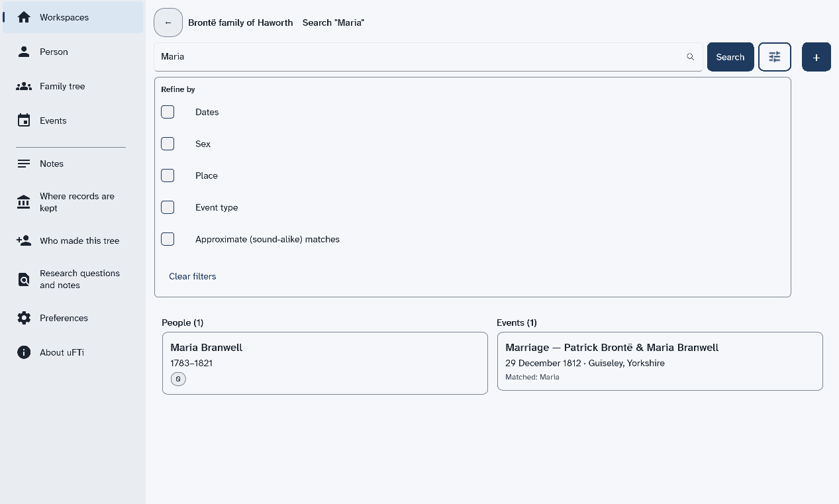Click the Refine by label
839x504 pixels.
coord(178,89)
